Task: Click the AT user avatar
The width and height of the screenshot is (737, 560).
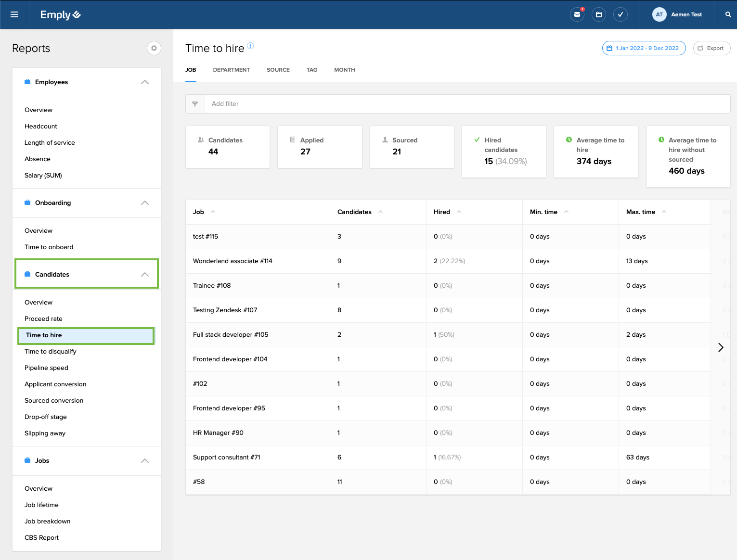Action: point(659,14)
